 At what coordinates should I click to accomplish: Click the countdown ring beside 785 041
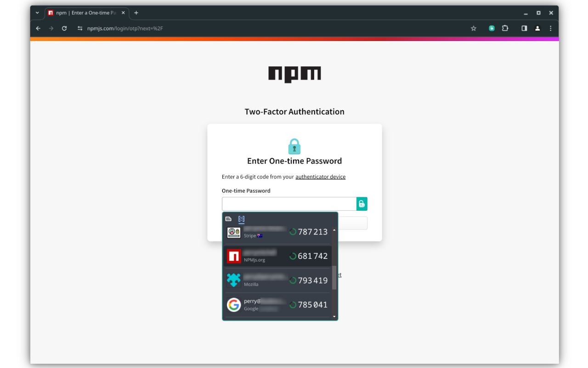(x=293, y=305)
